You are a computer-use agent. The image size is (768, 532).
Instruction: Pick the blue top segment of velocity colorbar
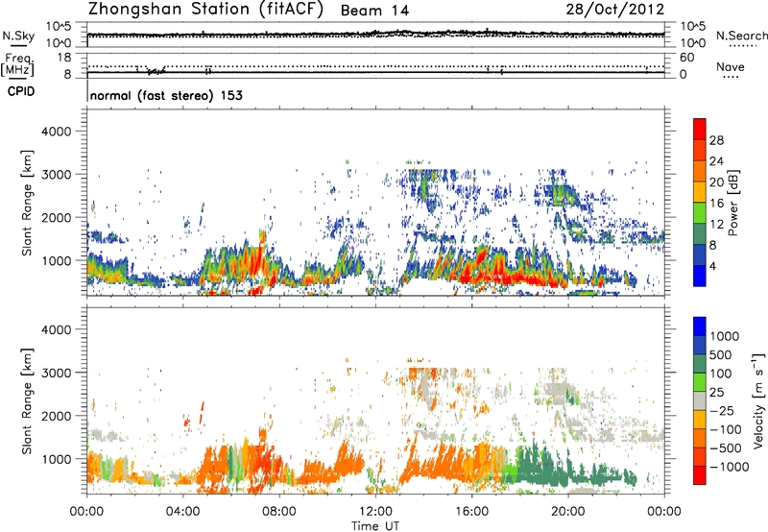point(700,326)
